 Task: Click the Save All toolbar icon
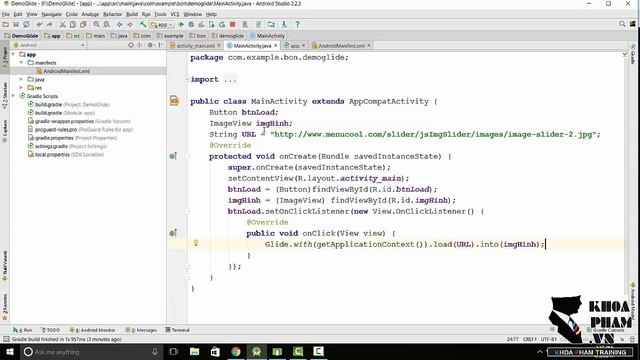16,25
